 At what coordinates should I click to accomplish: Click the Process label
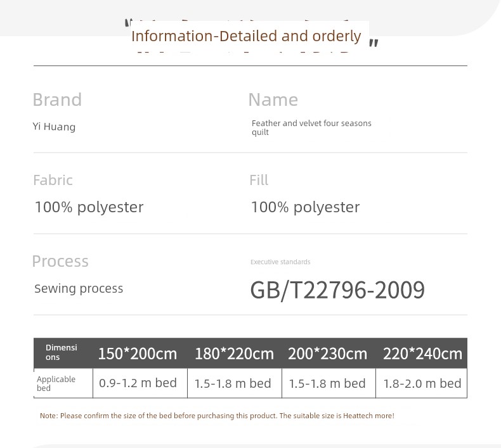tap(60, 261)
